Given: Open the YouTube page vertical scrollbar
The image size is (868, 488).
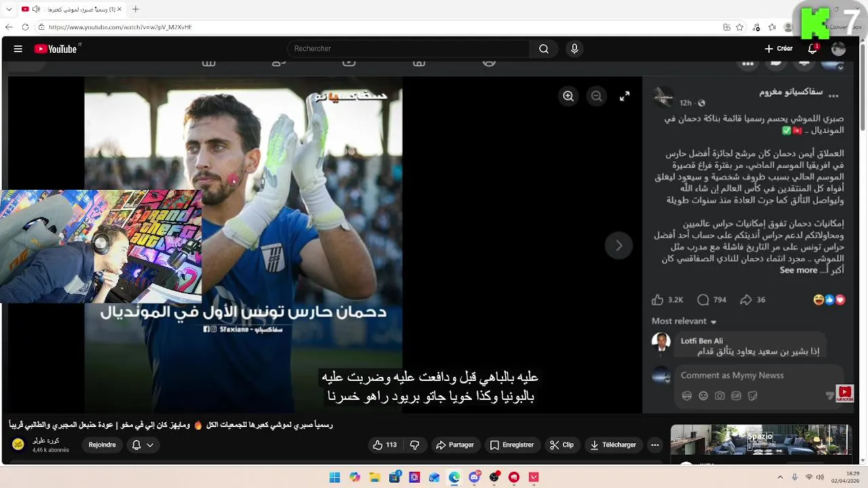Looking at the screenshot, I should point(863,87).
